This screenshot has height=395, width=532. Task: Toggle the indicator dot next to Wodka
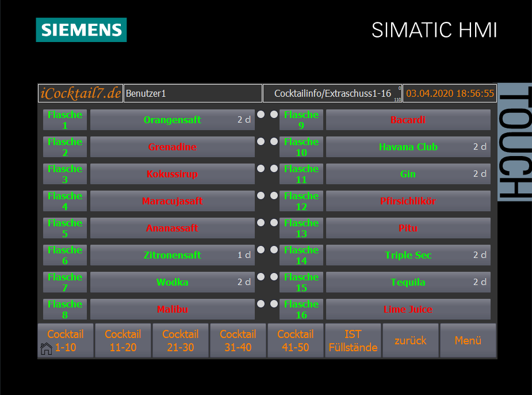(261, 276)
